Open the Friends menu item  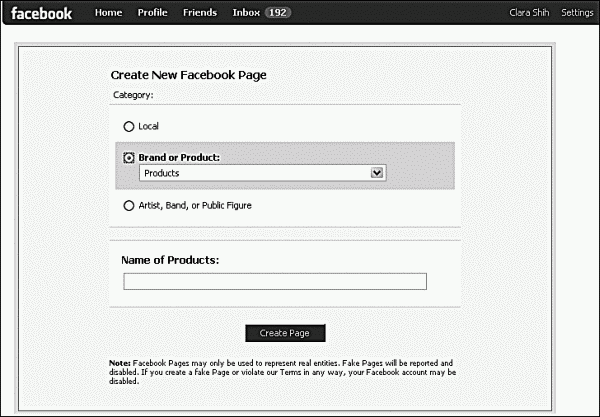199,14
